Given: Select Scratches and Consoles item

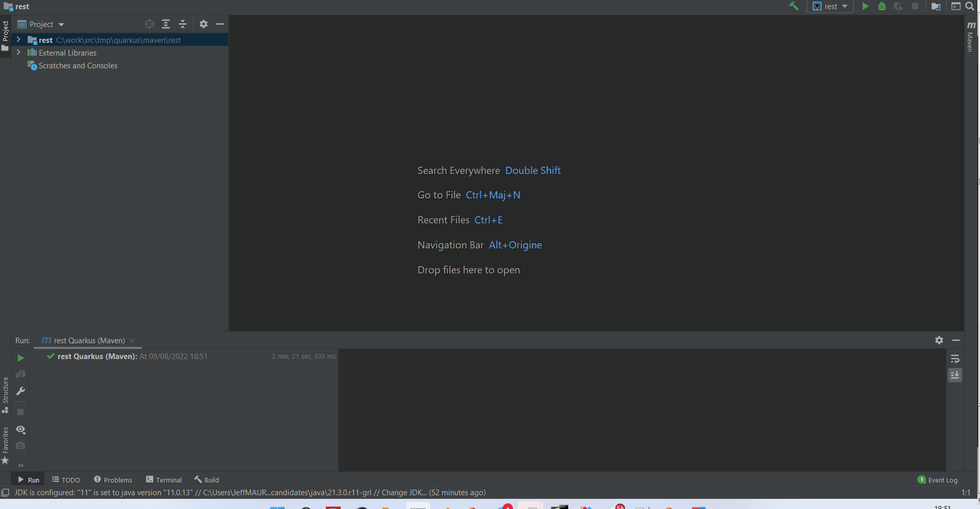Looking at the screenshot, I should pyautogui.click(x=78, y=66).
